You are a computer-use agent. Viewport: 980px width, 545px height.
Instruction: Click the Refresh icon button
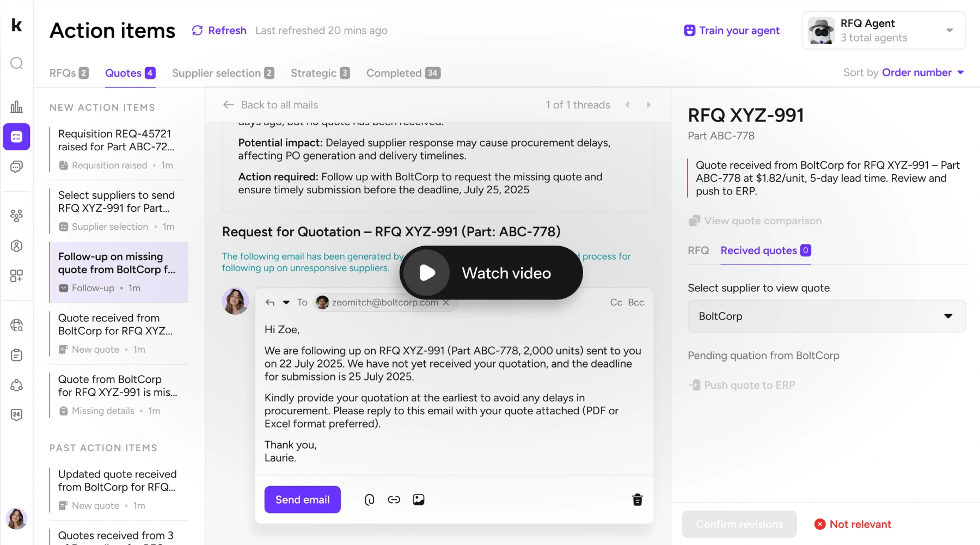point(198,30)
